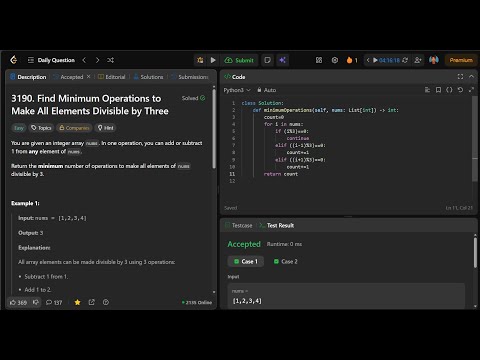Expand the editor with diagonal arrows icon
Screen dimensions: 480x360
(471, 90)
